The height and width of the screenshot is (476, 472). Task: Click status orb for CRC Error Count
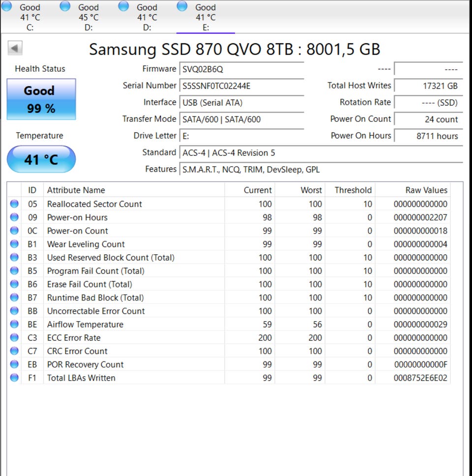(14, 351)
